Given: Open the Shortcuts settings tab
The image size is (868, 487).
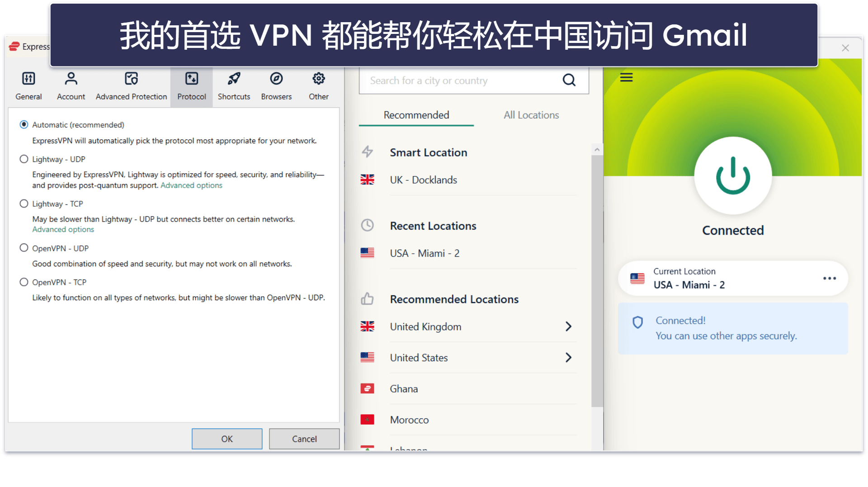Looking at the screenshot, I should [x=234, y=86].
